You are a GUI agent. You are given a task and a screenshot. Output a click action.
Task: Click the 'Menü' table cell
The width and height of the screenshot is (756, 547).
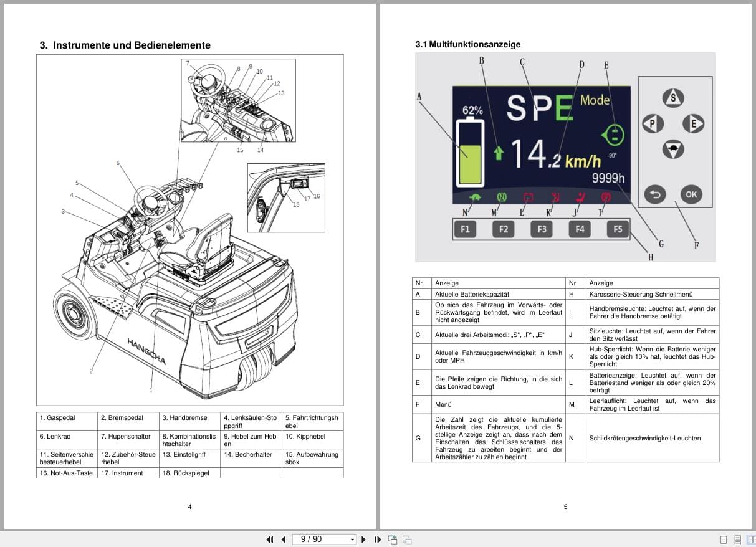[x=499, y=405]
